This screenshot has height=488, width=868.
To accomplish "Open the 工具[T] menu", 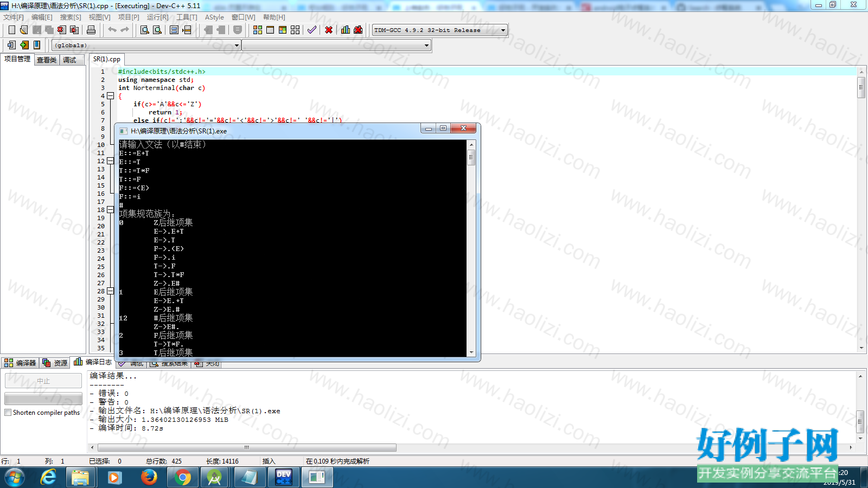I will pos(187,17).
